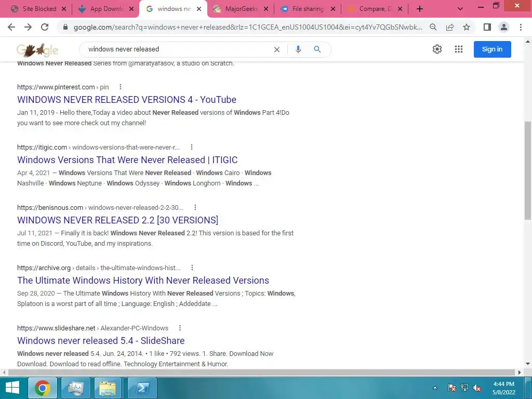
Task: Reload the current page
Action: tap(45, 27)
